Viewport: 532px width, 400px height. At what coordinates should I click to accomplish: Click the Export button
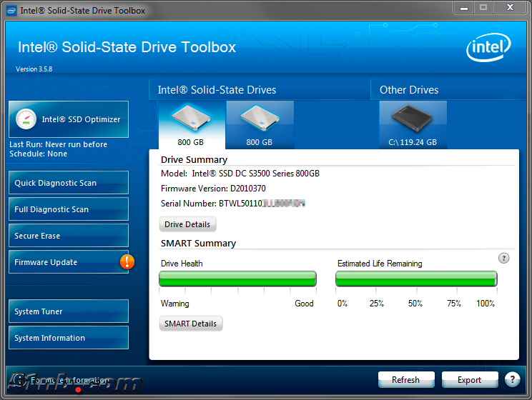coord(469,380)
